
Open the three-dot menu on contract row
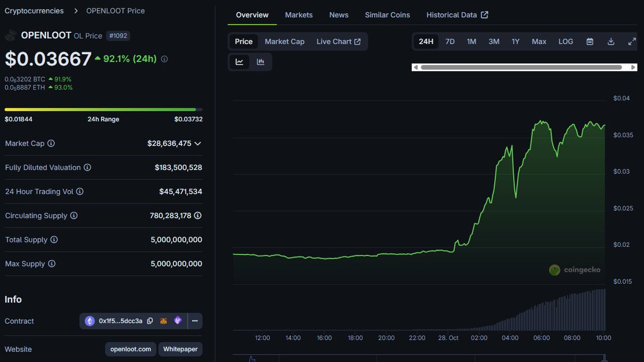[195, 321]
